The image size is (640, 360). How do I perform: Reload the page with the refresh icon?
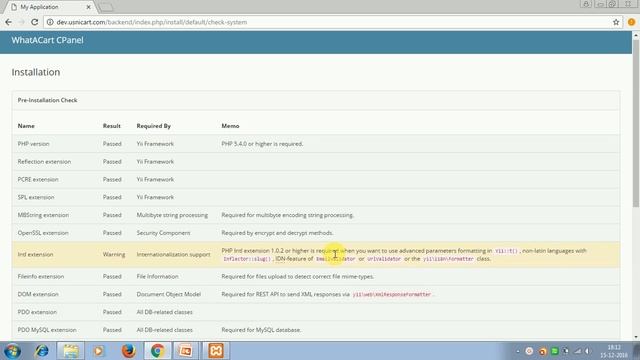coord(35,22)
